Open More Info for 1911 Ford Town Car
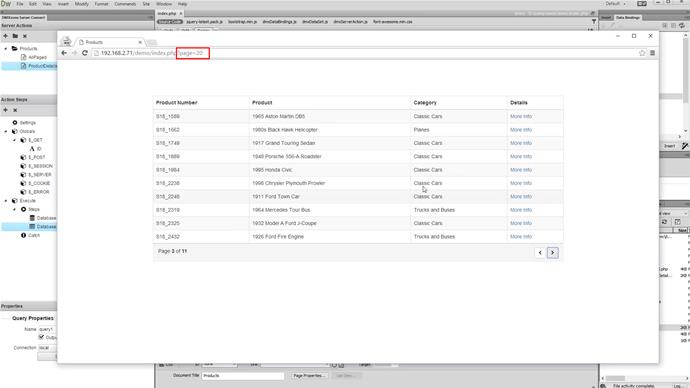This screenshot has width=690, height=388. (x=521, y=197)
